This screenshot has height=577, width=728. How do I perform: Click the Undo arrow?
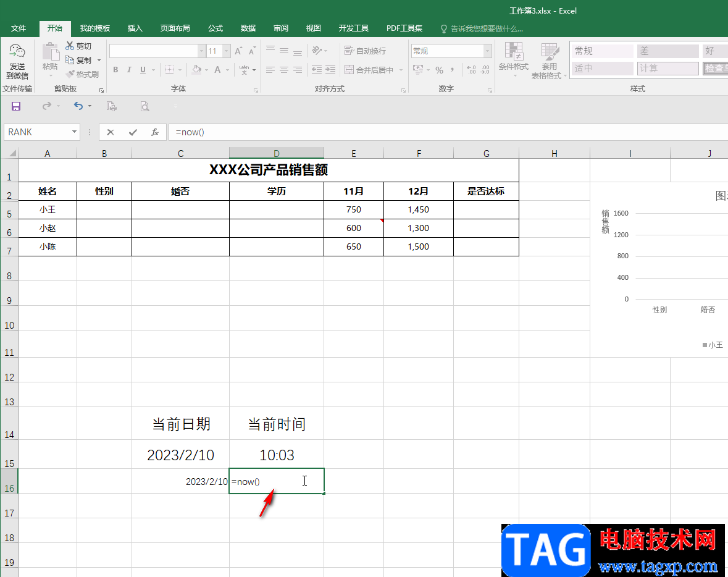pos(78,106)
